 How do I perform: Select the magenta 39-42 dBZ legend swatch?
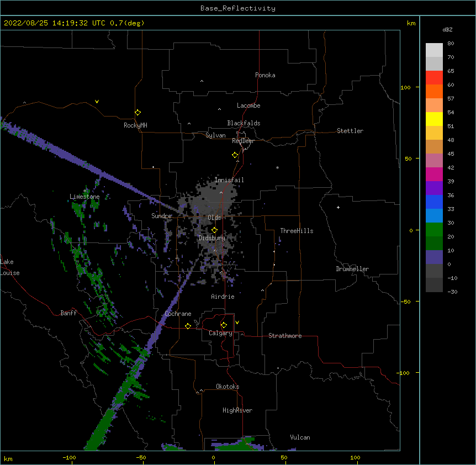(x=434, y=174)
